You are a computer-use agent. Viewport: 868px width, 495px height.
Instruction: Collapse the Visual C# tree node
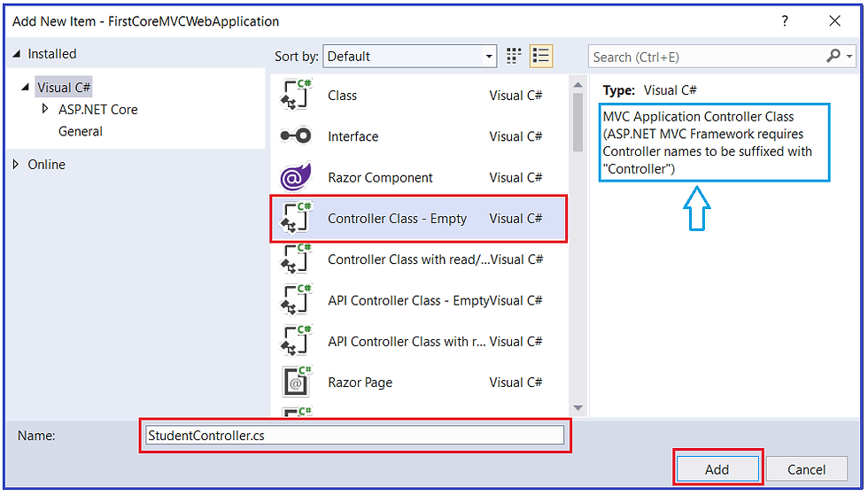[26, 87]
